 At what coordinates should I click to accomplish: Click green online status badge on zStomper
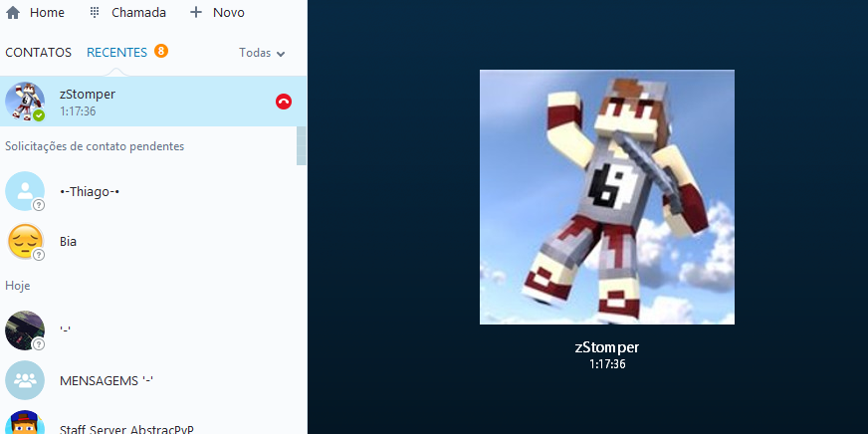click(38, 115)
